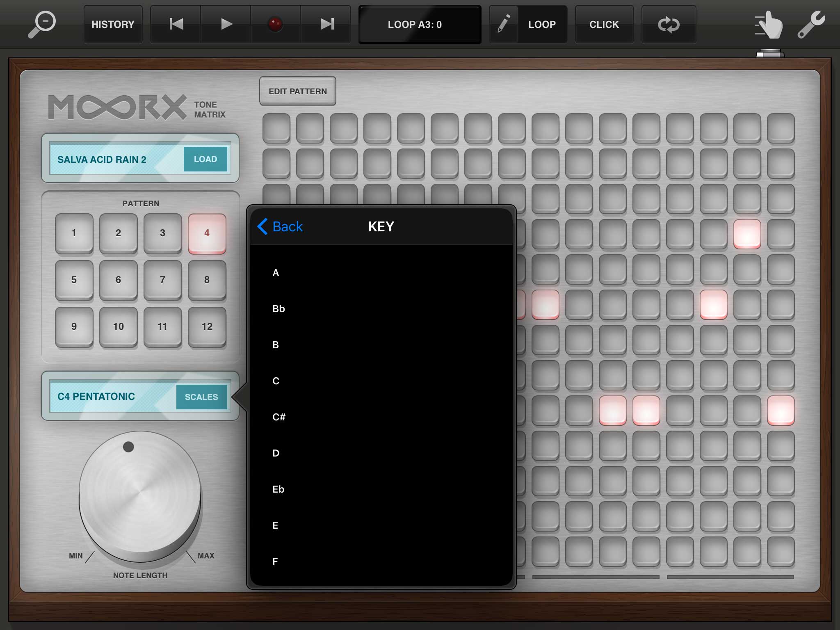Viewport: 840px width, 630px height.
Task: Open the SCALES selector menu
Action: [201, 397]
